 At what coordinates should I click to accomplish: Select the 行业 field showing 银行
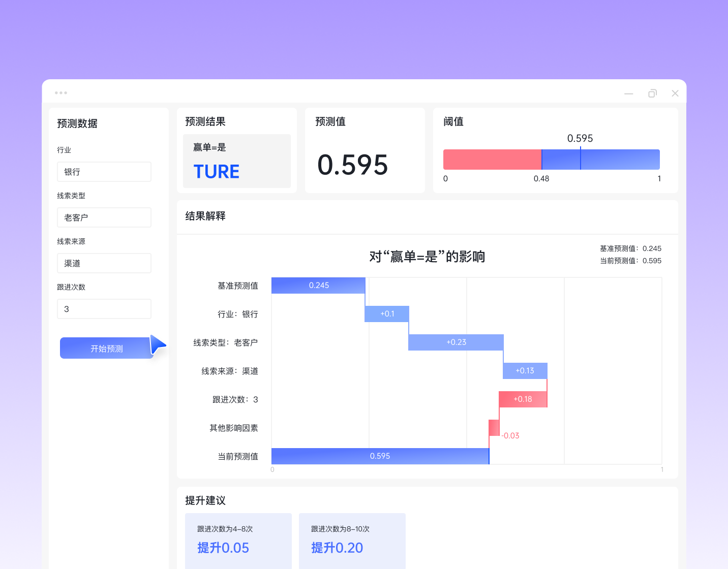point(104,172)
